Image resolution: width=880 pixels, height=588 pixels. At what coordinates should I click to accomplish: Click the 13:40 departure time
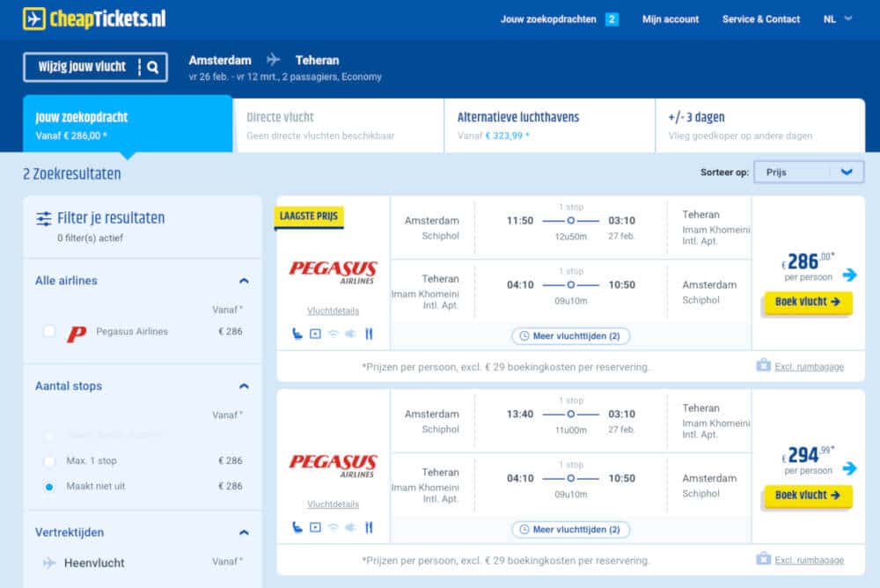(x=520, y=414)
